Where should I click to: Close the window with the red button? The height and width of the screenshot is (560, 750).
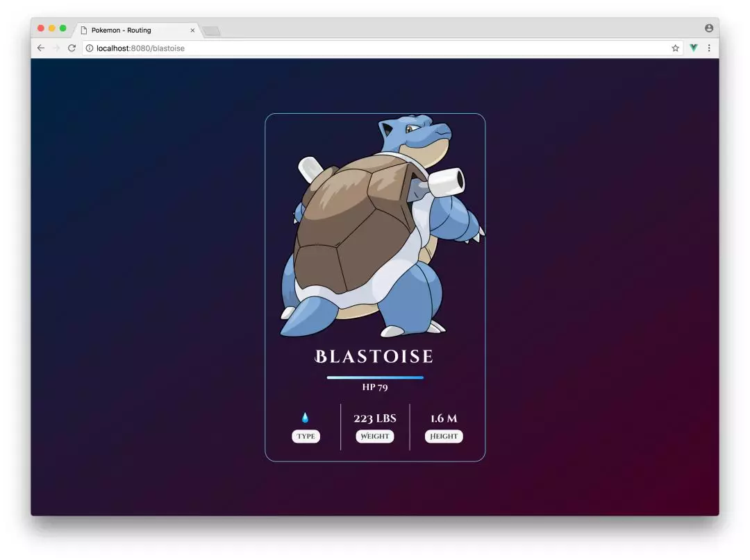(41, 28)
